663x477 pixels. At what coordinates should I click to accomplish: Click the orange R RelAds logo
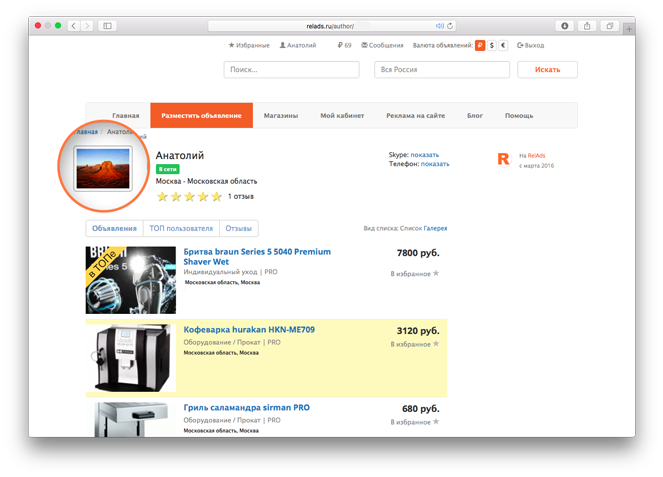(x=503, y=159)
